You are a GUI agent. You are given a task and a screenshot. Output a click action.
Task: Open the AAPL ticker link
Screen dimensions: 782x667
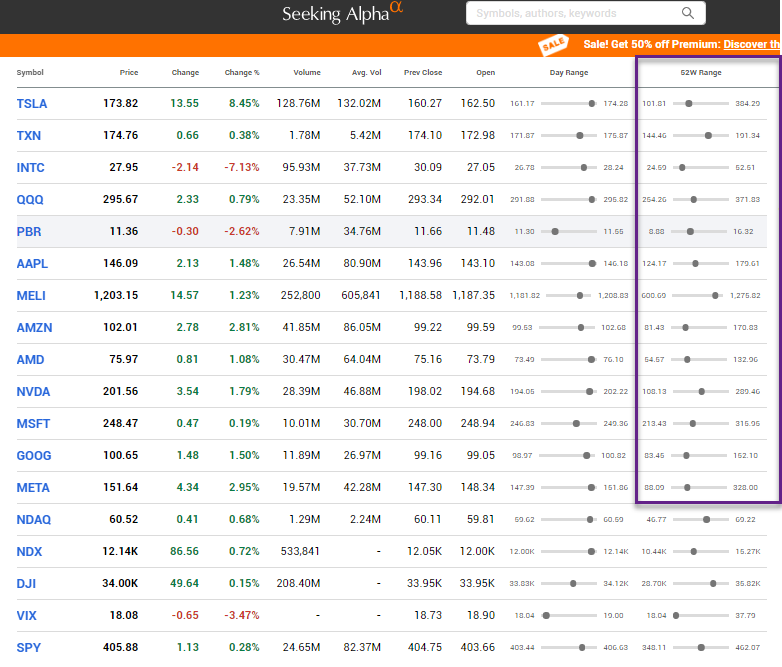[32, 263]
